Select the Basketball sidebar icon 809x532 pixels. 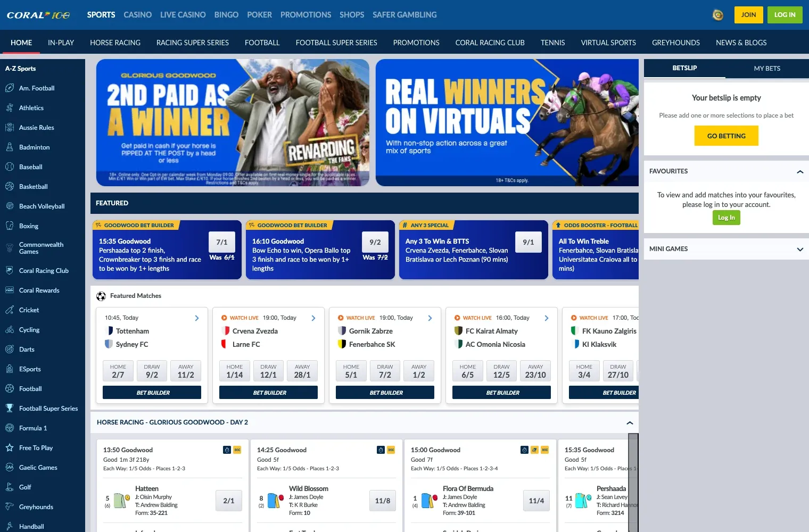click(10, 187)
